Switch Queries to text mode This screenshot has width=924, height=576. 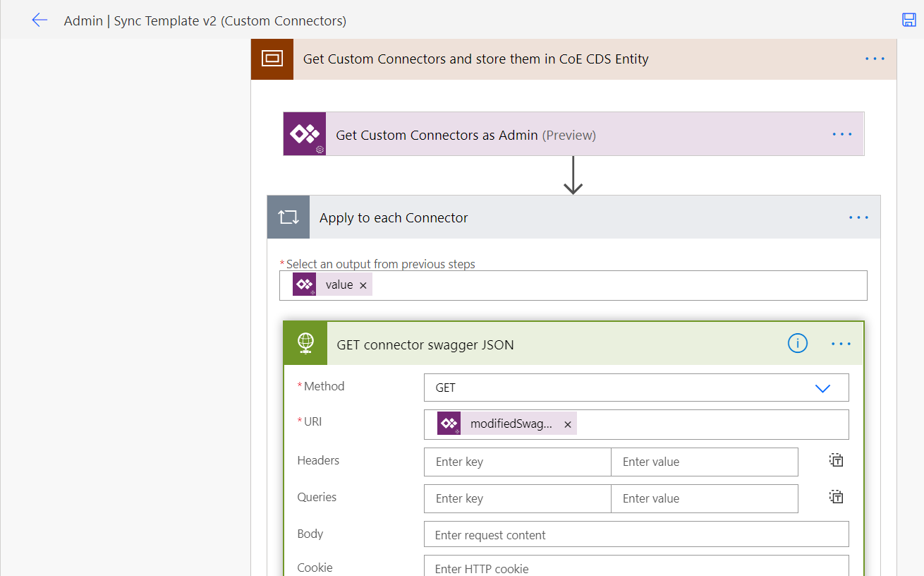click(836, 496)
